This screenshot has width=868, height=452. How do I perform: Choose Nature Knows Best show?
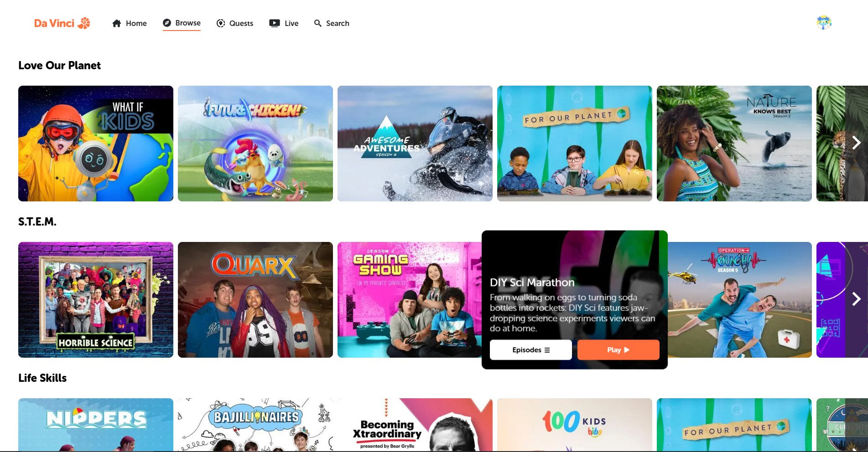click(734, 144)
